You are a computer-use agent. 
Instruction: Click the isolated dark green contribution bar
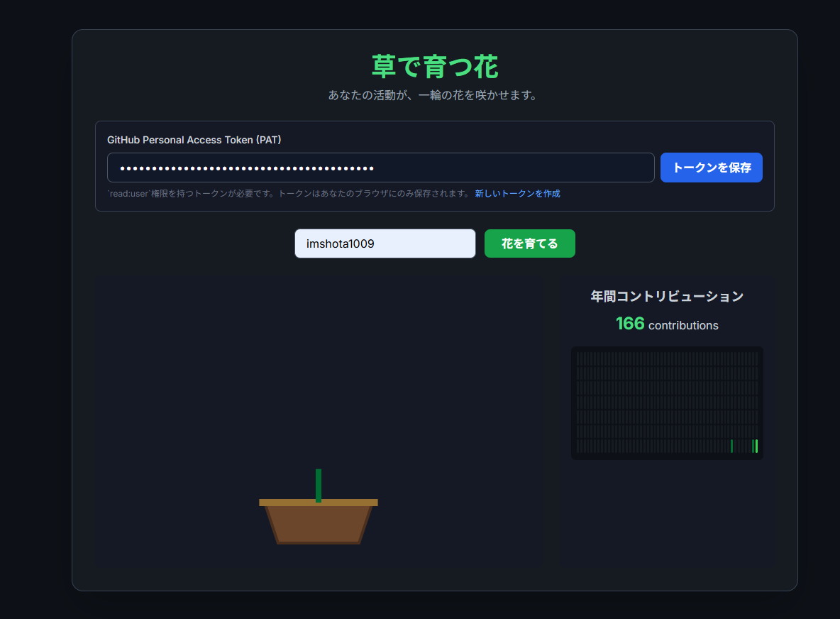point(731,446)
